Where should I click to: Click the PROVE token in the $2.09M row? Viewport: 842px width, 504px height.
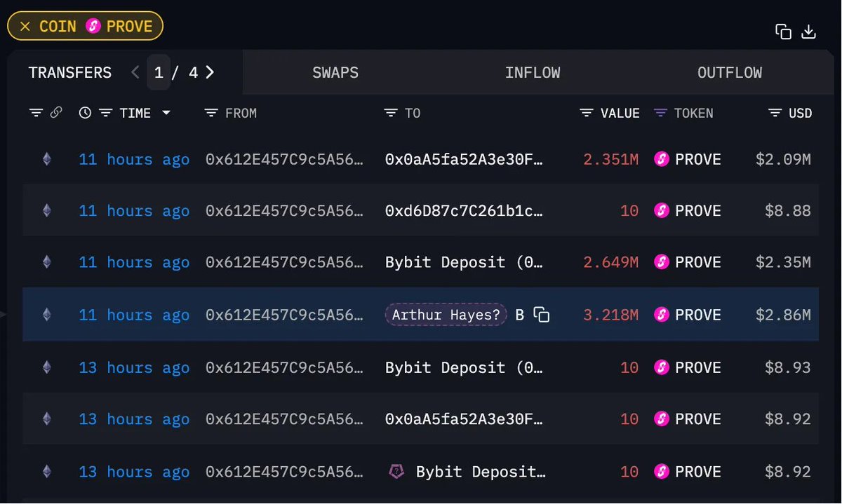click(688, 160)
